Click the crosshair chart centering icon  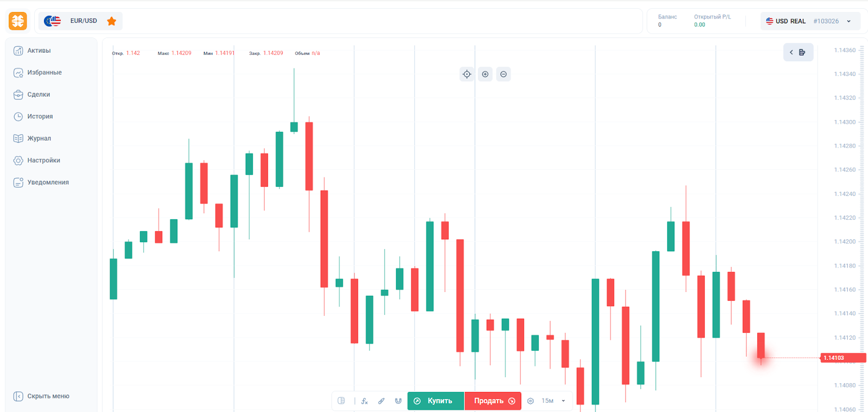pyautogui.click(x=467, y=74)
